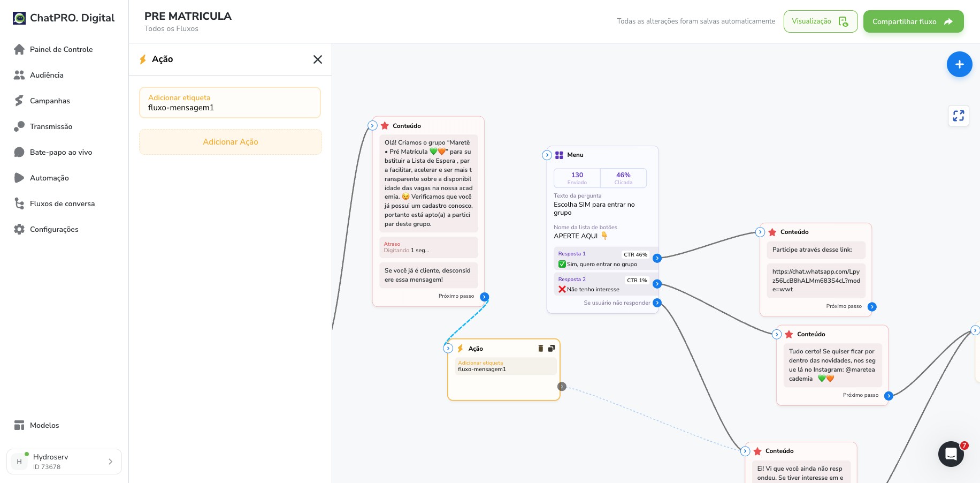The image size is (980, 483).
Task: Click Adicionar Ação button
Action: (x=231, y=142)
